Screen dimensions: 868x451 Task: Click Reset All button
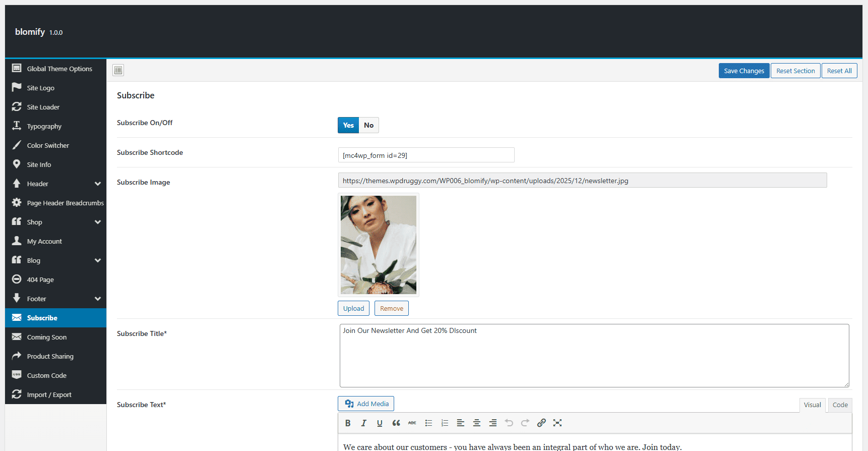tap(839, 71)
